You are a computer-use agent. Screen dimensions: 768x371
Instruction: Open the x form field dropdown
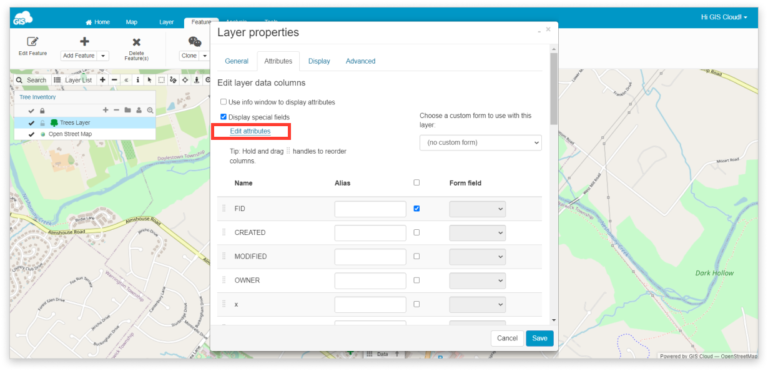478,304
